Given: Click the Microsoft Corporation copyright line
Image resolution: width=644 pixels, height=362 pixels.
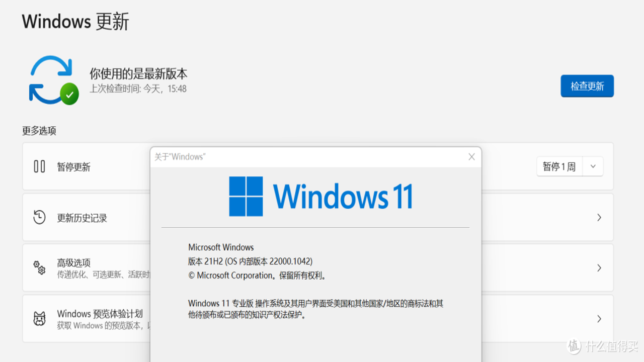Looking at the screenshot, I should point(258,275).
